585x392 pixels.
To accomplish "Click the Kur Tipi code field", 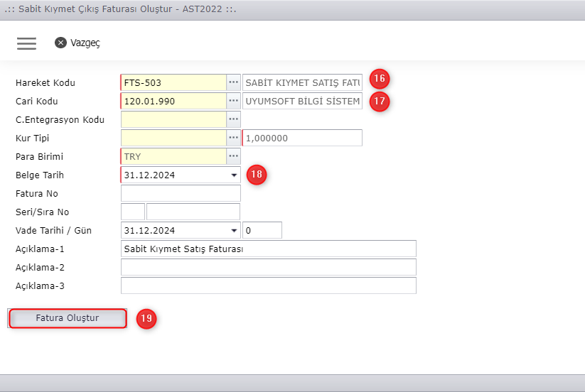I will 173,138.
